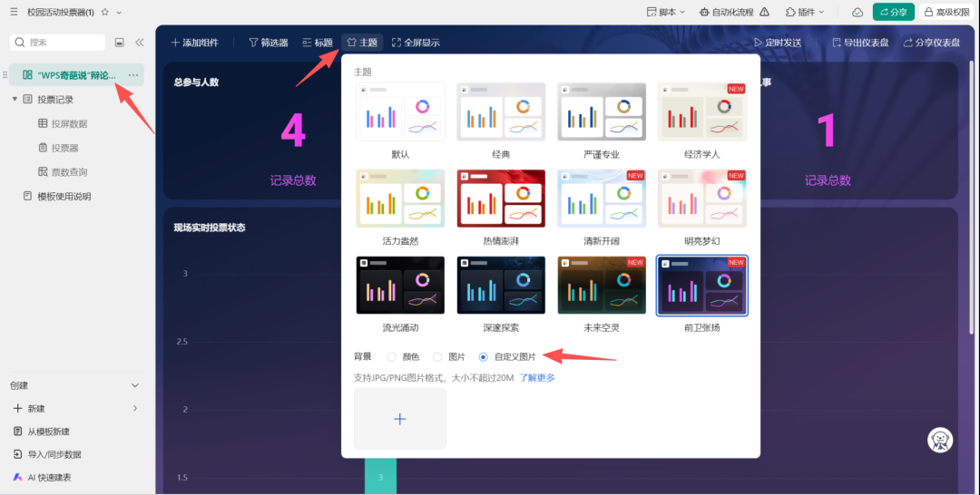Image resolution: width=980 pixels, height=495 pixels.
Task: Click 定时发送
Action: [778, 43]
